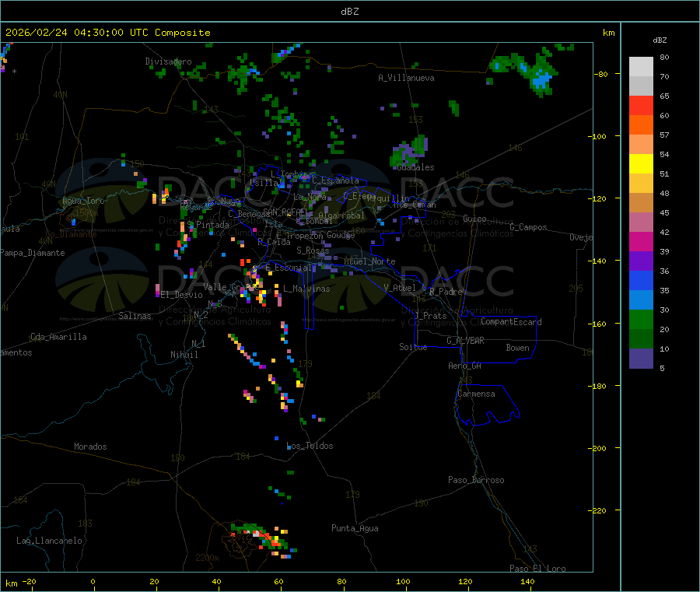Click the 'G_Campos' location label
This screenshot has width=700, height=592.
[x=529, y=227]
